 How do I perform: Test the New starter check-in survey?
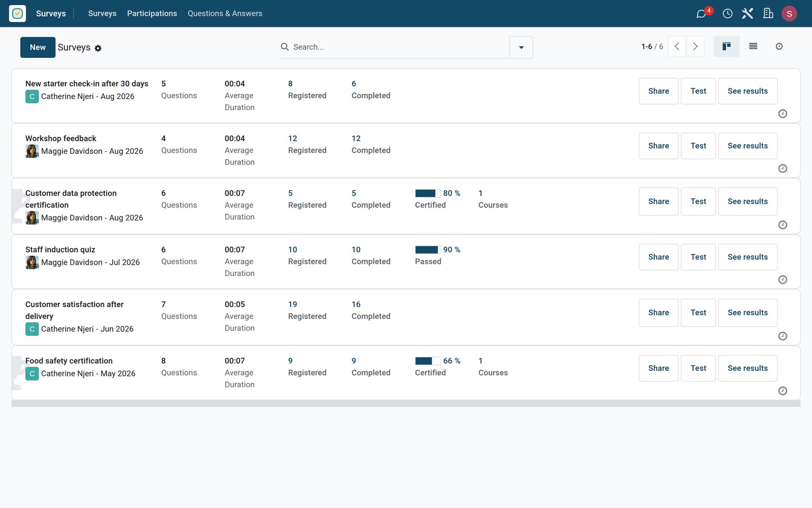coord(698,91)
